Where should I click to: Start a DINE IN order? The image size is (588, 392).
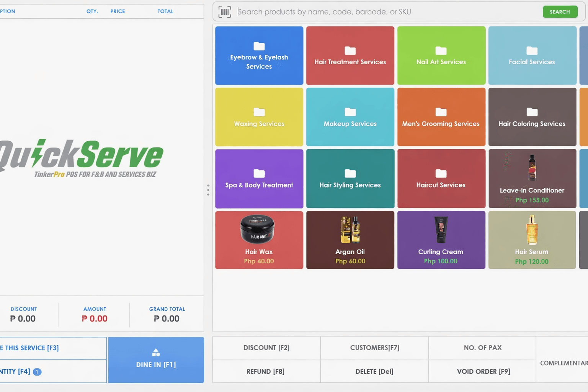[x=155, y=360]
